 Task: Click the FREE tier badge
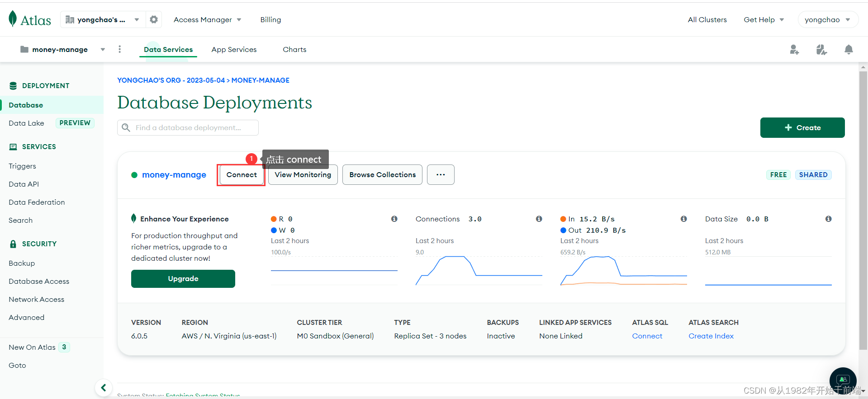click(778, 174)
